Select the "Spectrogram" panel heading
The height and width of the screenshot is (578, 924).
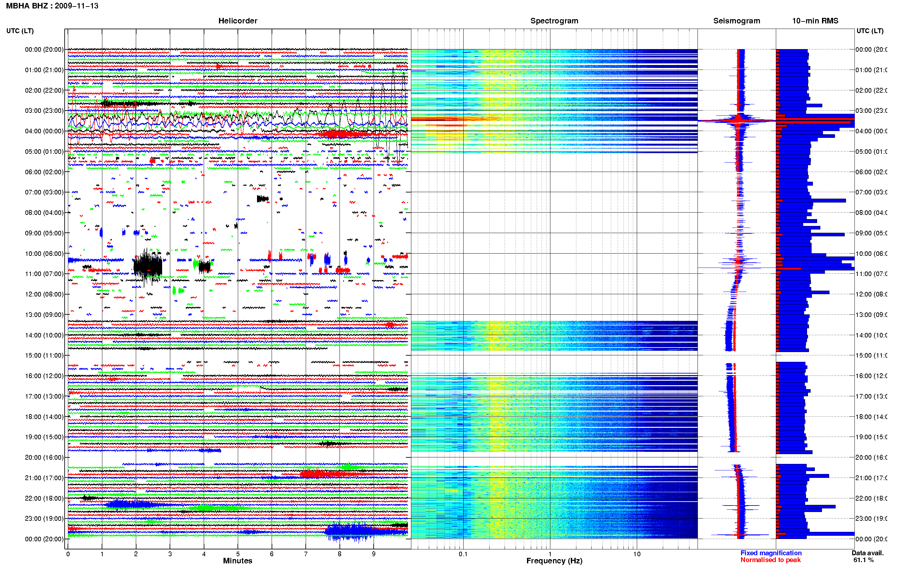coord(554,21)
